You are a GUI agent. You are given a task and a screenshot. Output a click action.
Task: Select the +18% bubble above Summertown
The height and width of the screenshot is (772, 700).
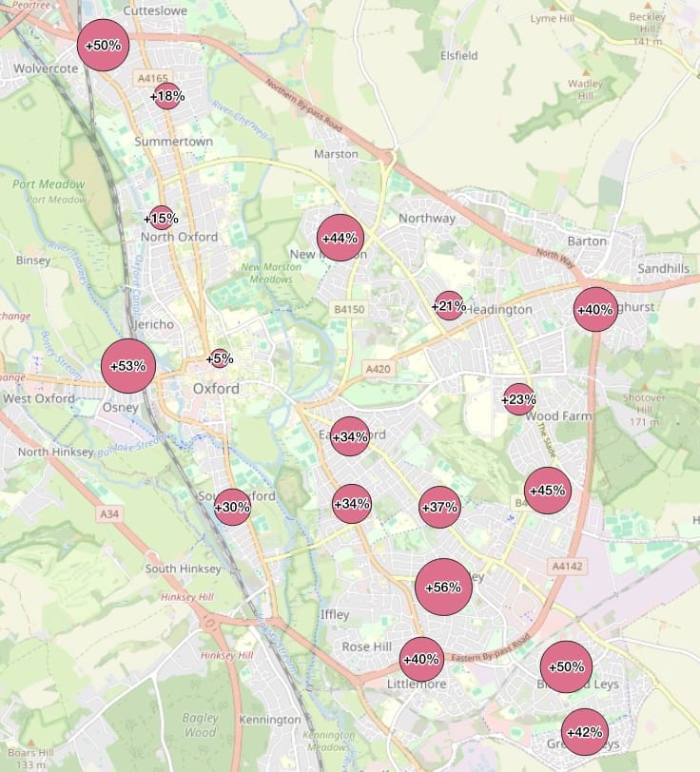coord(167,96)
